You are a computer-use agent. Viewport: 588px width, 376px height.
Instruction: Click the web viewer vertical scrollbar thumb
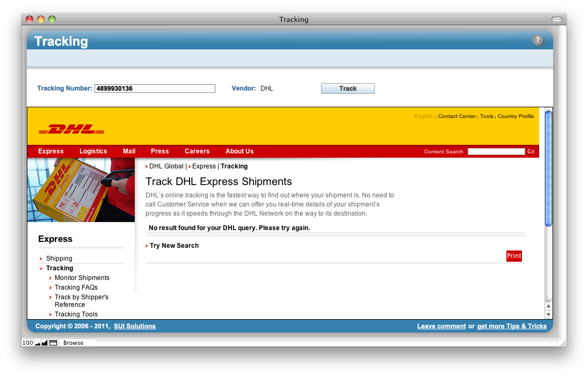[548, 168]
